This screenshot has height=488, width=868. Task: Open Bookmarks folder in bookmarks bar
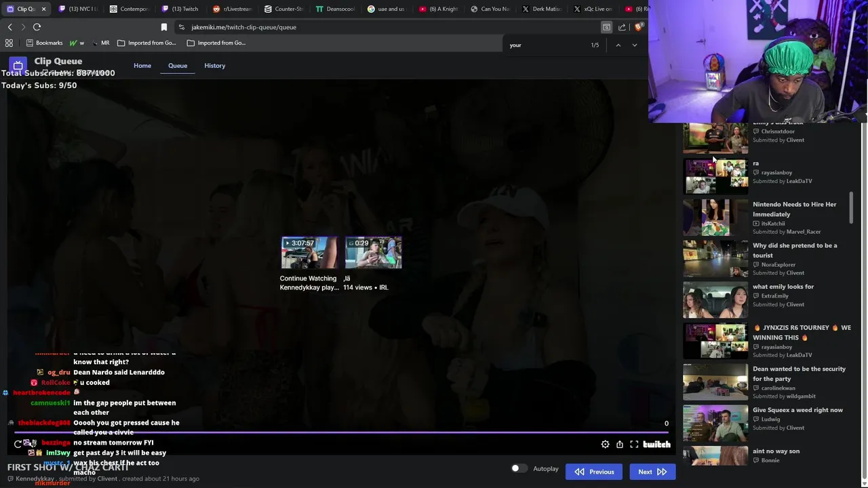(x=44, y=43)
